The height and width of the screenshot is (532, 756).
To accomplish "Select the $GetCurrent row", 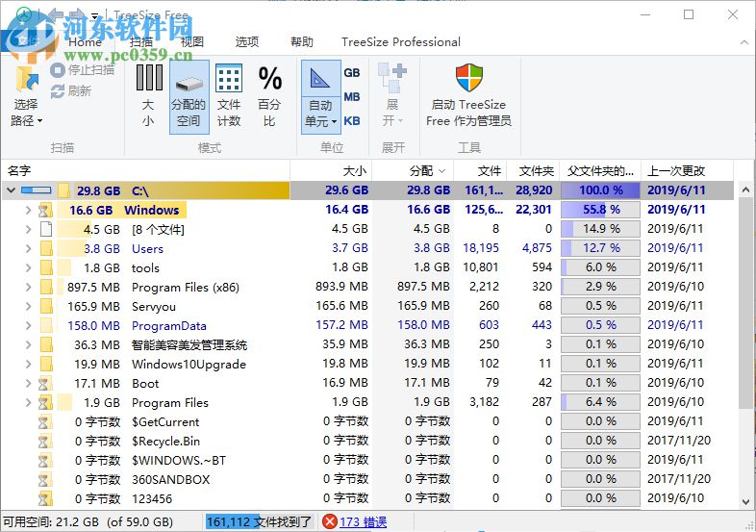I will [367, 422].
